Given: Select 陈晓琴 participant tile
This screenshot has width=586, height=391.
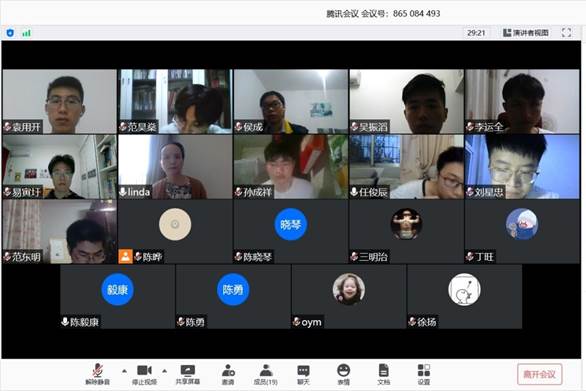Looking at the screenshot, I should coord(291,232).
